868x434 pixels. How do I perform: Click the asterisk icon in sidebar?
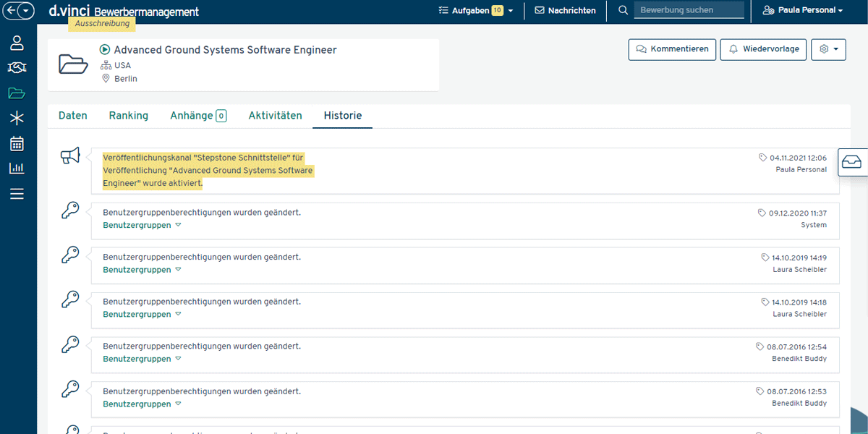tap(17, 118)
